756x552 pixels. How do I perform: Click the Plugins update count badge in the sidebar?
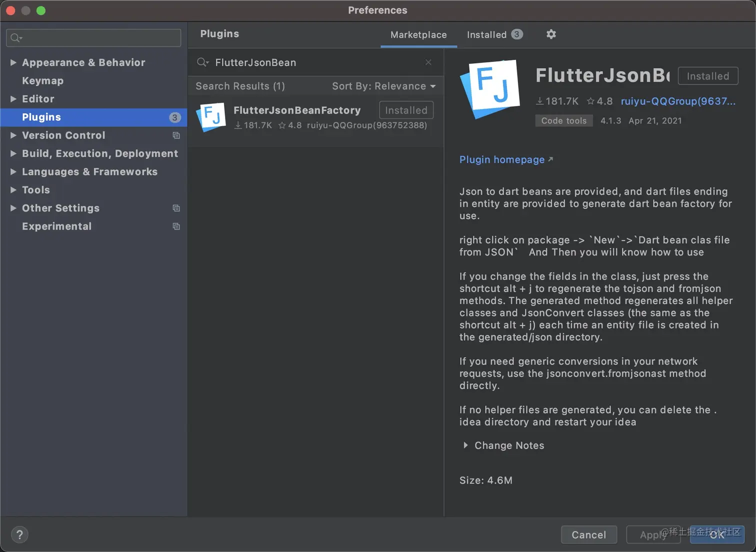tap(174, 117)
